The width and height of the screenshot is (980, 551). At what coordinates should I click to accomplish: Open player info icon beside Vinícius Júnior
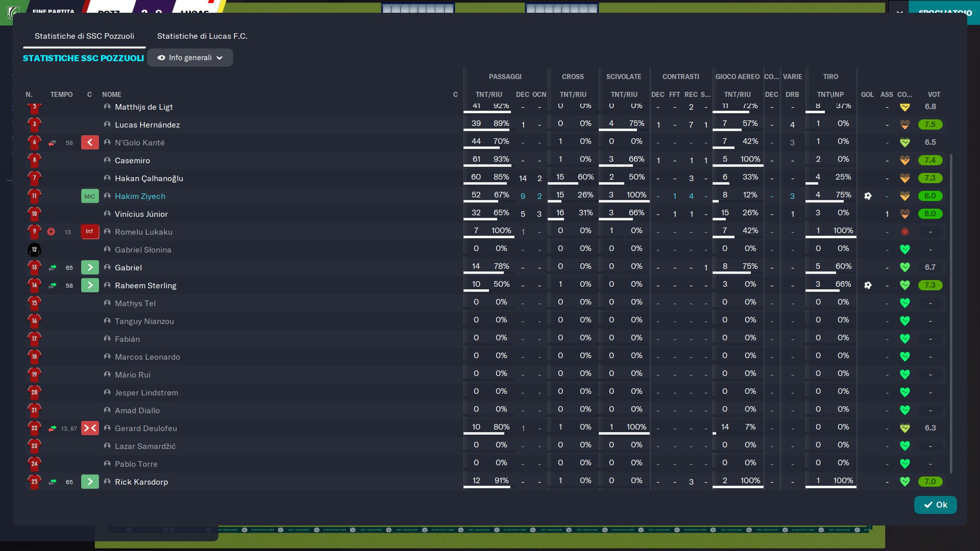tap(107, 214)
